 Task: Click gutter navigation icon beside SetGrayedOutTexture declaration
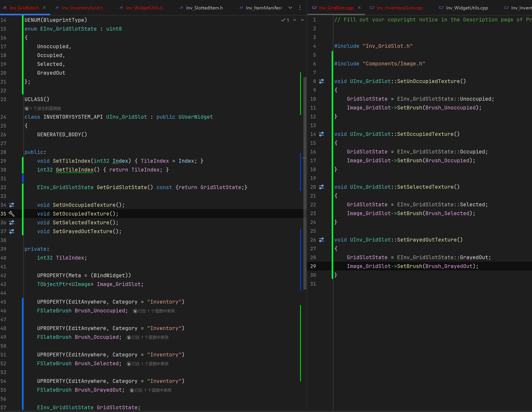tap(12, 231)
